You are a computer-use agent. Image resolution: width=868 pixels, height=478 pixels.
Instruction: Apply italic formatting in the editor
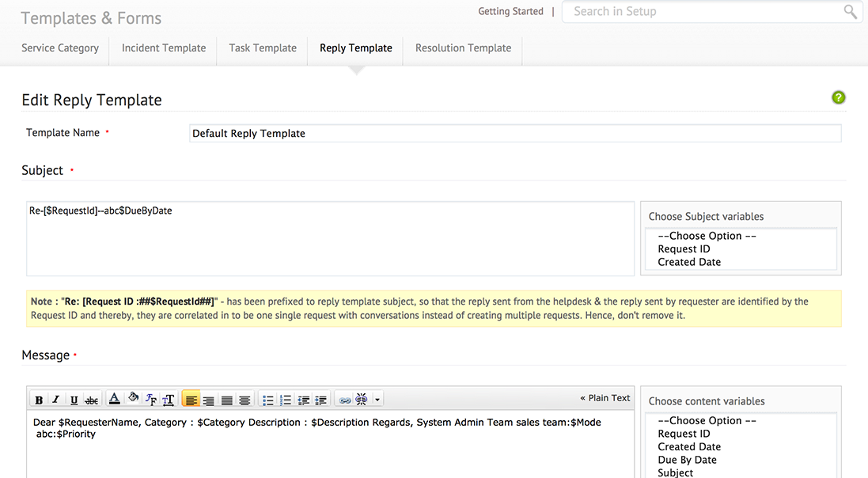tap(56, 400)
